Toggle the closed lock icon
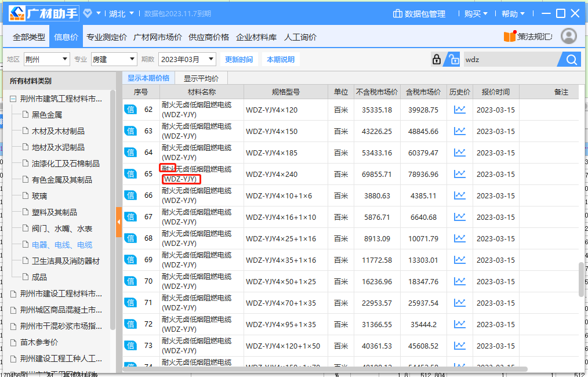Viewport: 588px width, 377px height. (x=436, y=59)
